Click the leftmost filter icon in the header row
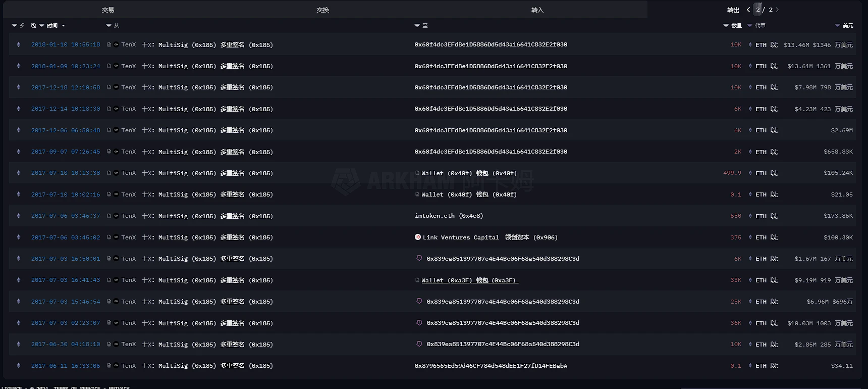Screen dimensions: 868x389 pos(14,25)
